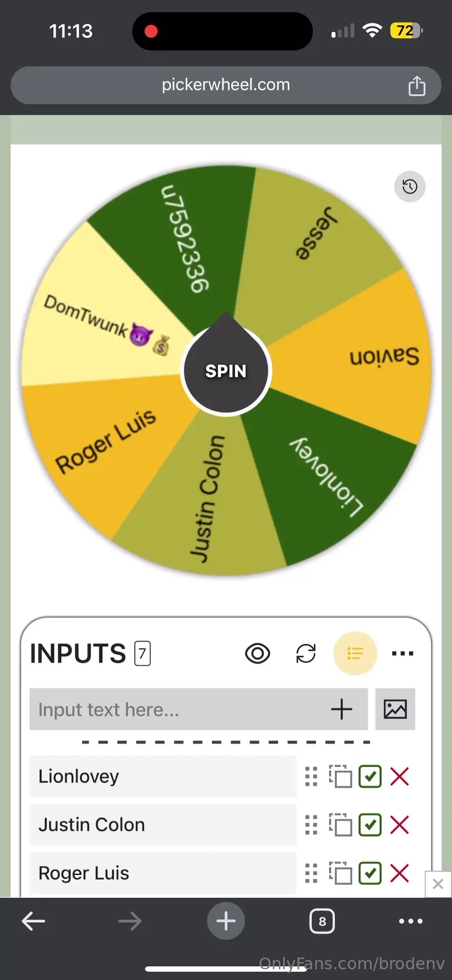Screen dimensions: 452x980
Task: Tap the browser share icon
Action: point(416,86)
